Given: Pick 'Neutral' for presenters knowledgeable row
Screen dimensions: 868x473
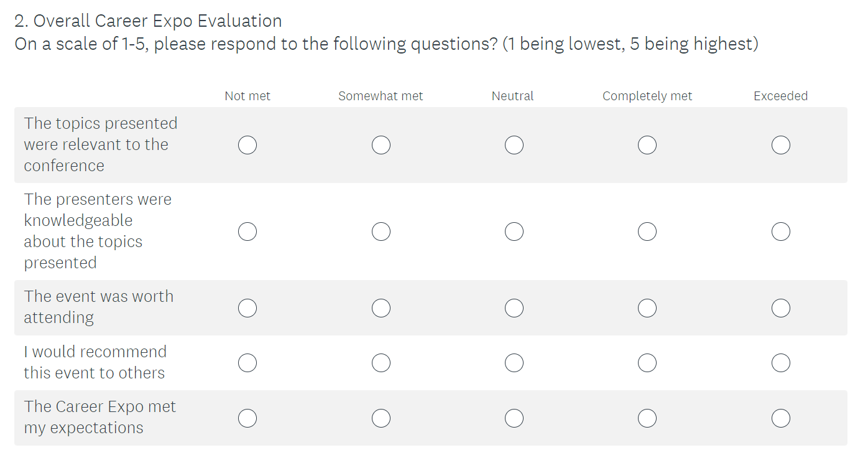Looking at the screenshot, I should [514, 232].
